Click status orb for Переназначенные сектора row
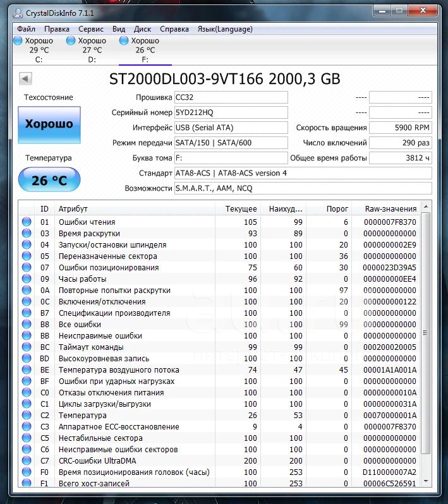The height and width of the screenshot is (504, 448). click(27, 256)
